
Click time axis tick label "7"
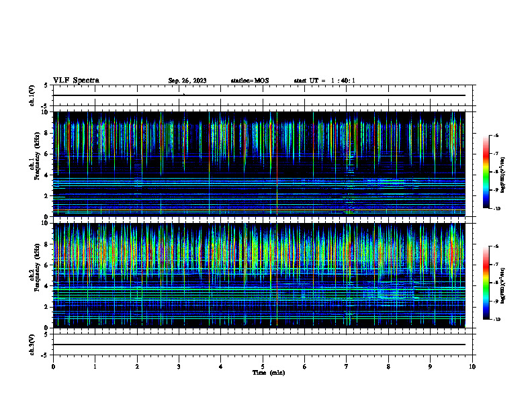(347, 367)
